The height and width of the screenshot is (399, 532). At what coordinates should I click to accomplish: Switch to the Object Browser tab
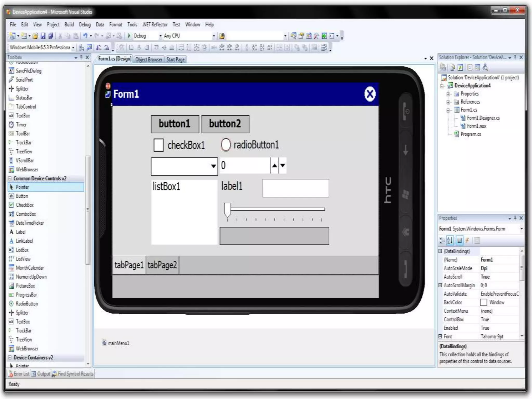[149, 59]
